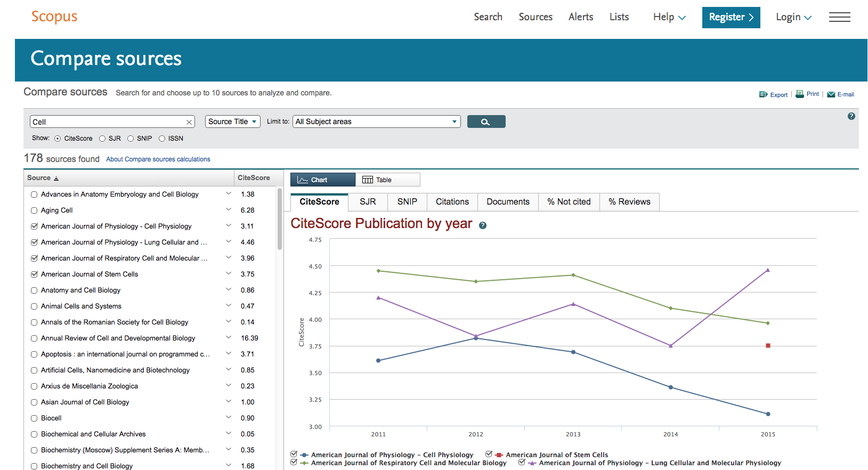Toggle legend checkbox for Lung Cellular and Molecular Physiology

[x=522, y=462]
